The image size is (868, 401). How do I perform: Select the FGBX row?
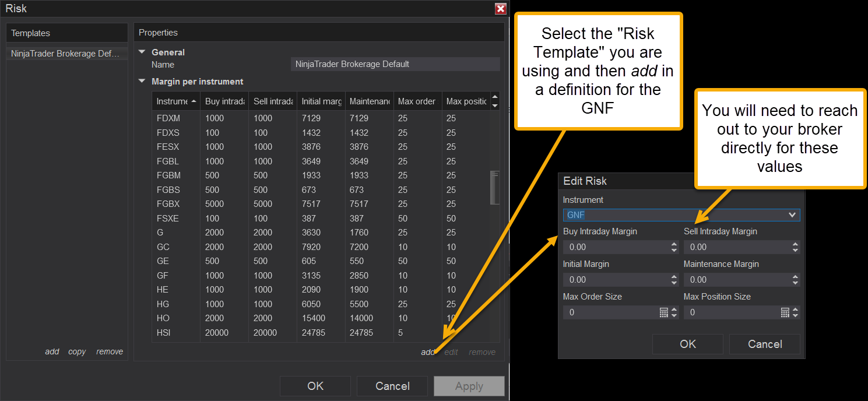(321, 204)
